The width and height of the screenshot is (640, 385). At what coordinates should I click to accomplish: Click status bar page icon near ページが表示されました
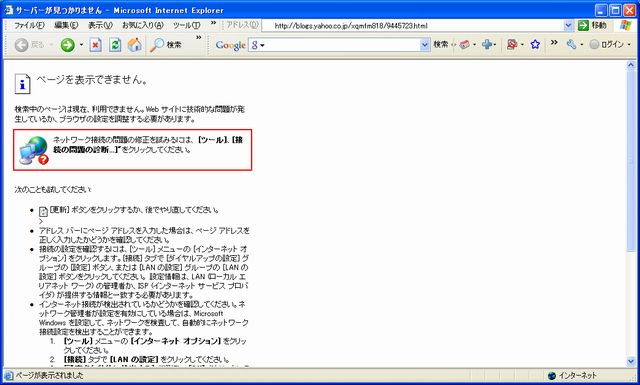tap(8, 375)
